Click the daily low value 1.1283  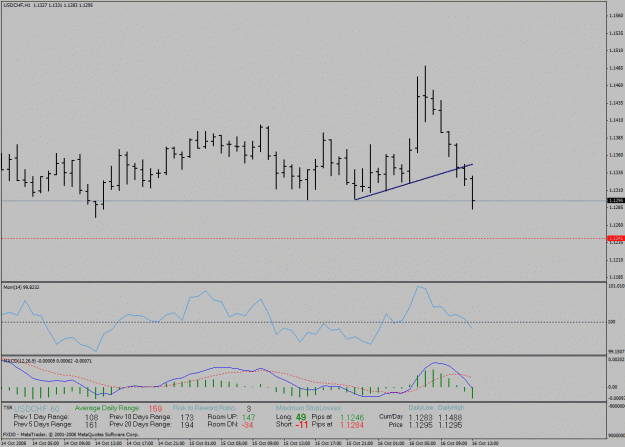coord(421,417)
